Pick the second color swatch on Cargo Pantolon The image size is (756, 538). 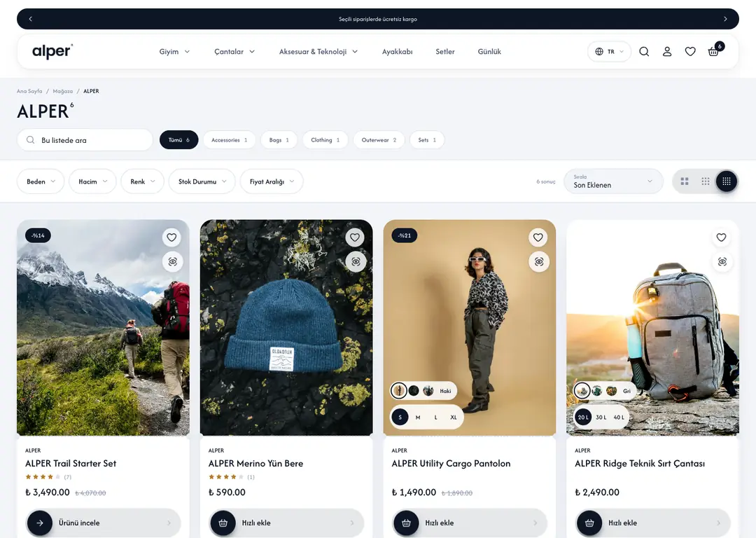point(414,391)
